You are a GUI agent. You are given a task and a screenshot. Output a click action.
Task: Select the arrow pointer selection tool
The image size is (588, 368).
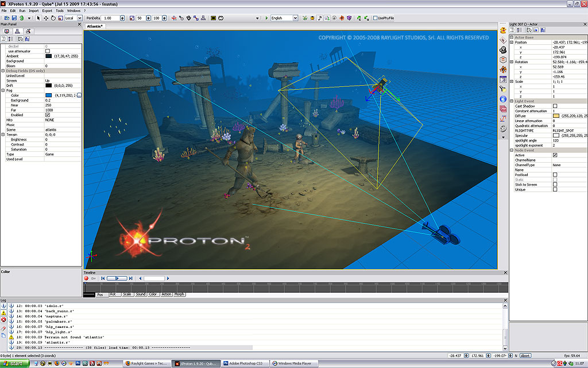[38, 18]
